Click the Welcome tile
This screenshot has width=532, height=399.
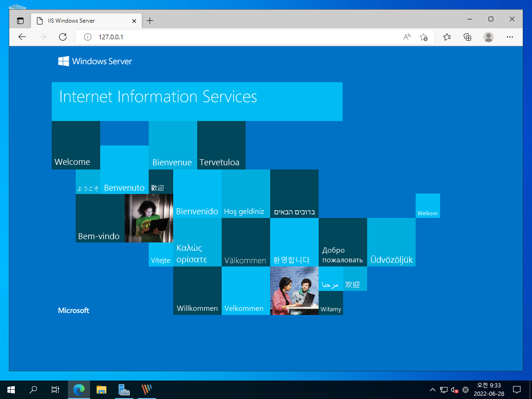76,145
